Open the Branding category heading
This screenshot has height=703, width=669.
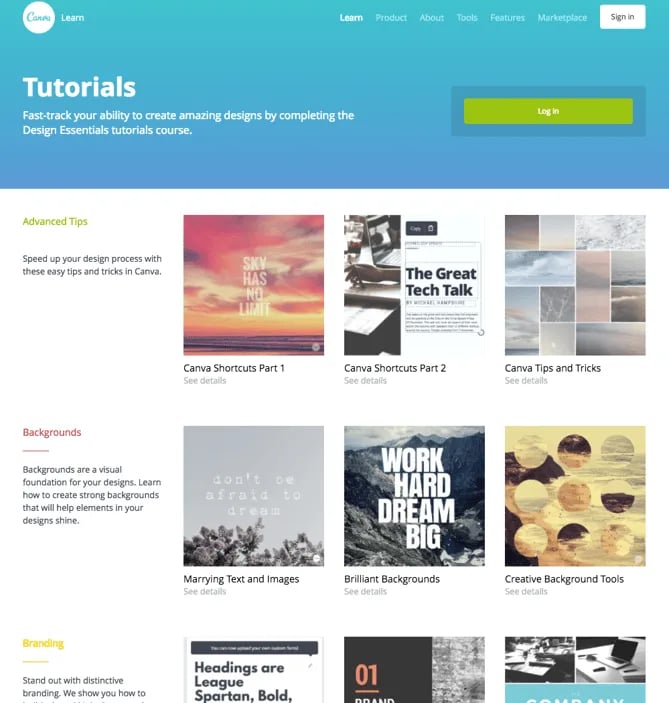(x=43, y=643)
